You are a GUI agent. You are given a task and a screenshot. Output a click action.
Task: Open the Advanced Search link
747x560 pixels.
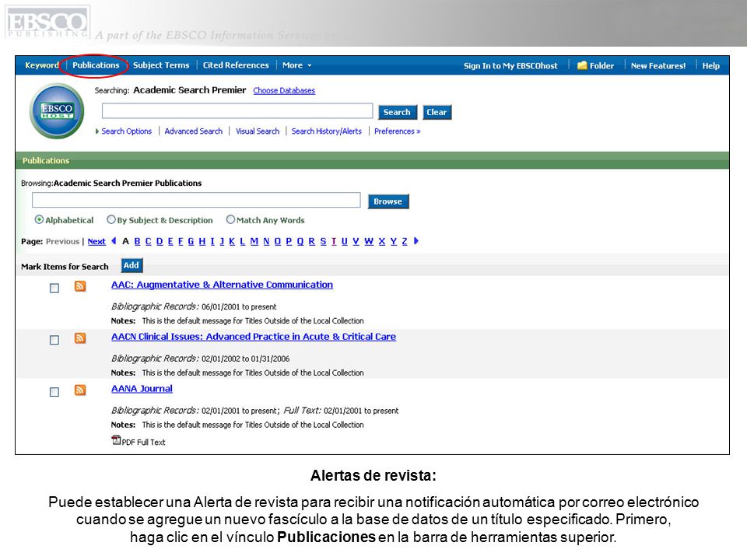(194, 131)
